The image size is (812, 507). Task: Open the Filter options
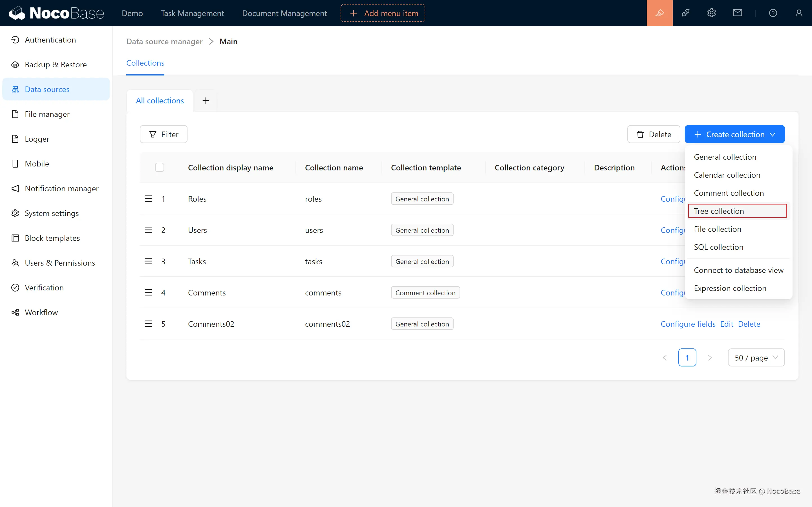164,134
